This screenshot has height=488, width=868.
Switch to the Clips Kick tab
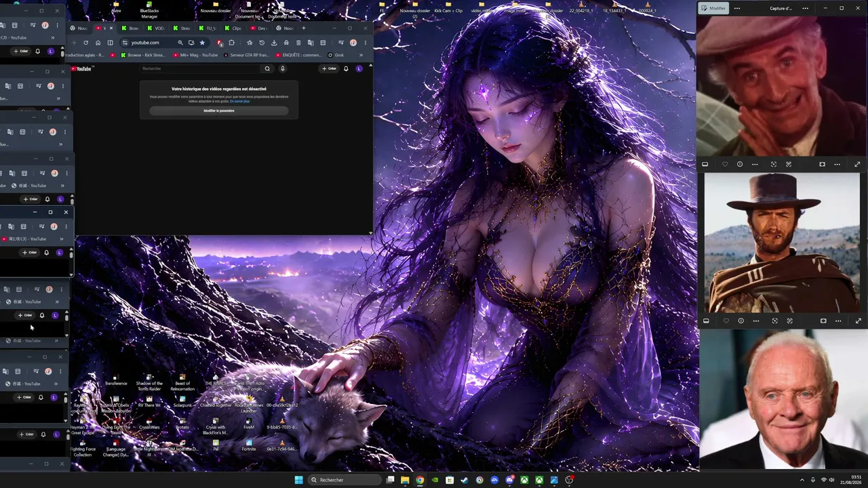tap(233, 28)
